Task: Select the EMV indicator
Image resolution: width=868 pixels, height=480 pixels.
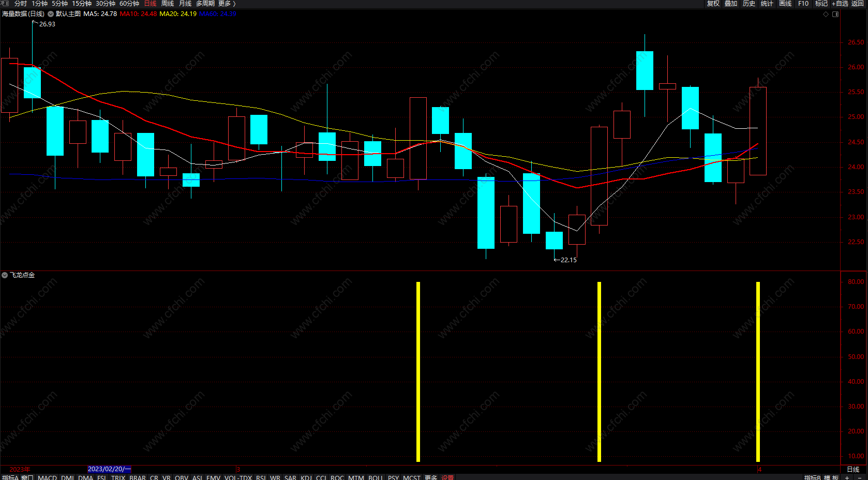Action: coord(214,477)
